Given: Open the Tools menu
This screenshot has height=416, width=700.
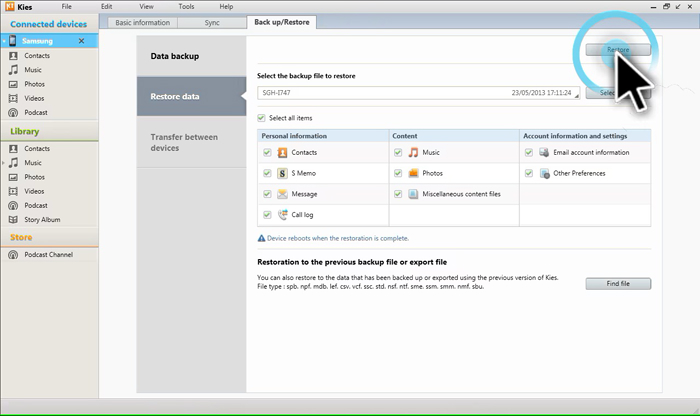Looking at the screenshot, I should click(x=186, y=6).
